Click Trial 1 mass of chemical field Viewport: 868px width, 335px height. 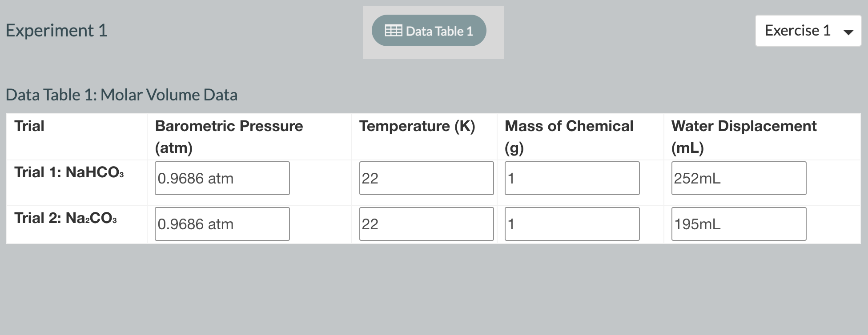tap(572, 178)
